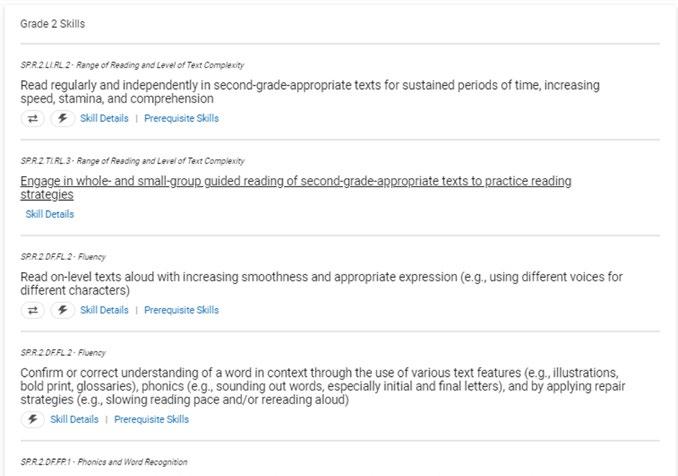Open Prerequisite Skills for 'Confirm or correct understanding'
The width and height of the screenshot is (678, 476).
click(151, 419)
